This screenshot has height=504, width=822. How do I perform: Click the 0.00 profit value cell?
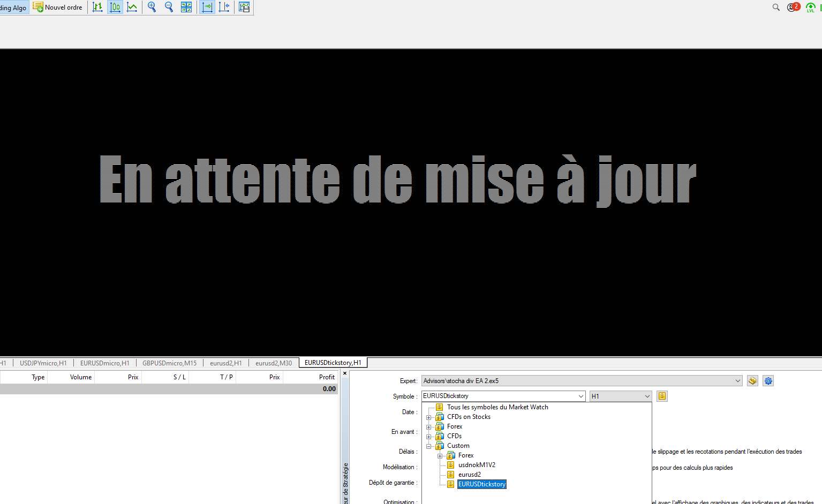[x=329, y=389]
